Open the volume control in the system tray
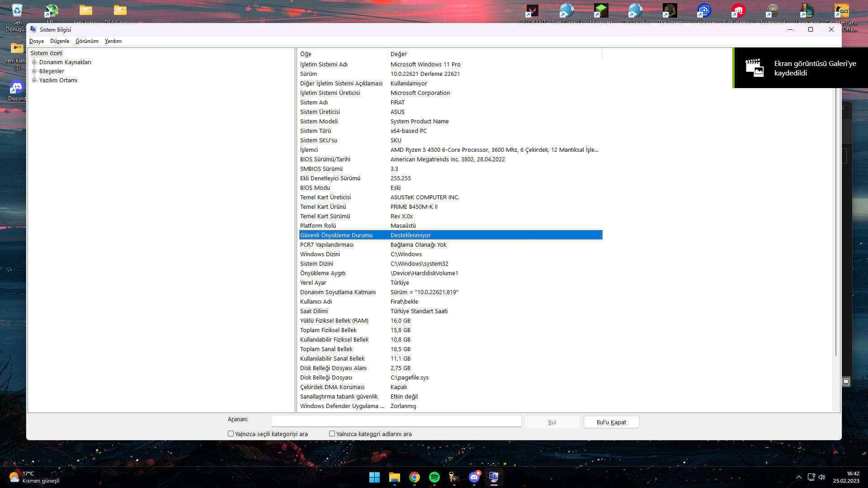868x488 pixels. pyautogui.click(x=822, y=477)
